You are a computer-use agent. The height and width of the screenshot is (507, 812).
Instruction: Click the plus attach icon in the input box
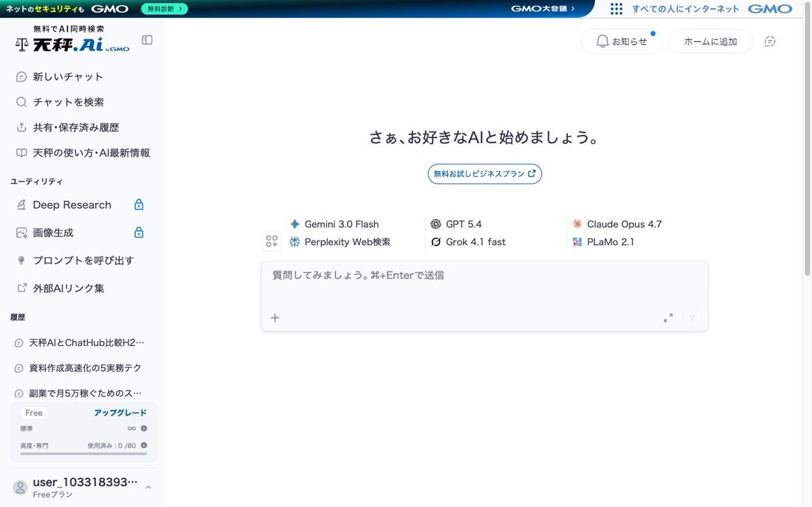(x=275, y=318)
